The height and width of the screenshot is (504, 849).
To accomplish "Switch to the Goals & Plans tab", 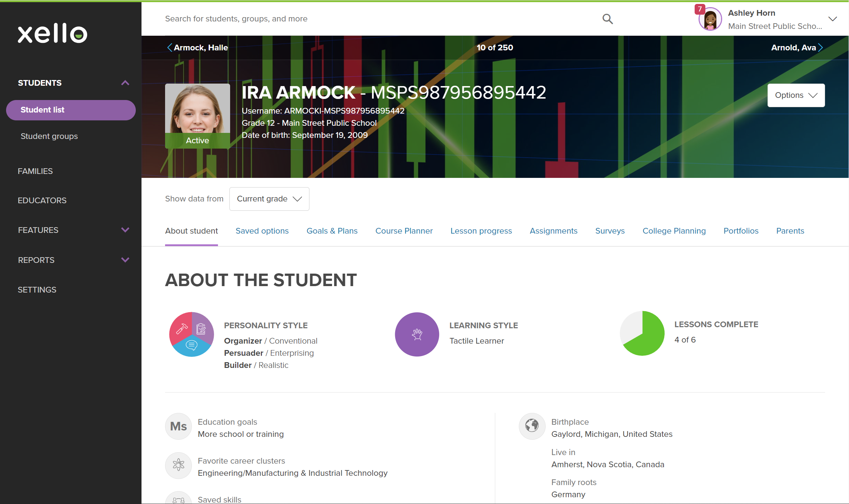I will [332, 231].
